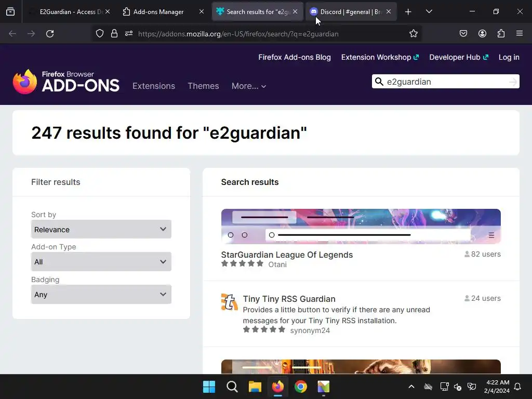Open the Themes category
Image resolution: width=532 pixels, height=399 pixels.
point(203,86)
